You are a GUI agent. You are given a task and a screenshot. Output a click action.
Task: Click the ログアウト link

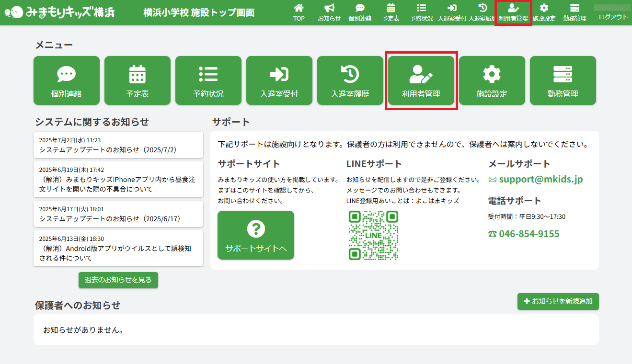(x=613, y=17)
